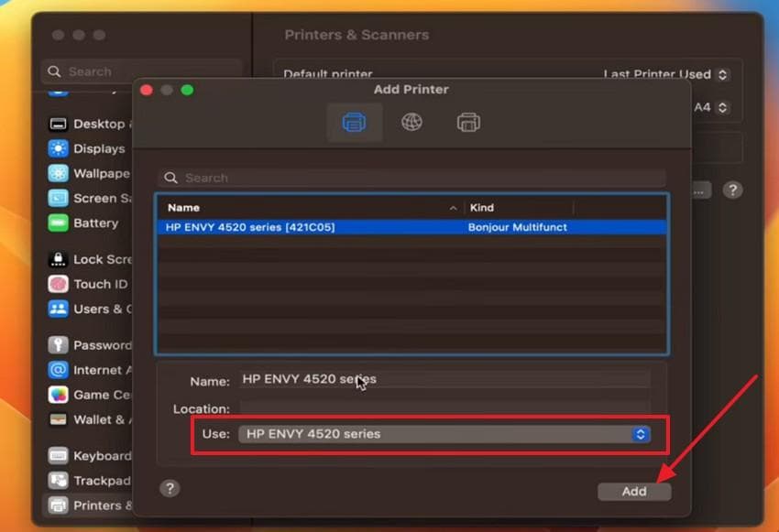Viewport: 779px width, 532px height.
Task: Open Game Center in sidebar
Action: [x=90, y=395]
